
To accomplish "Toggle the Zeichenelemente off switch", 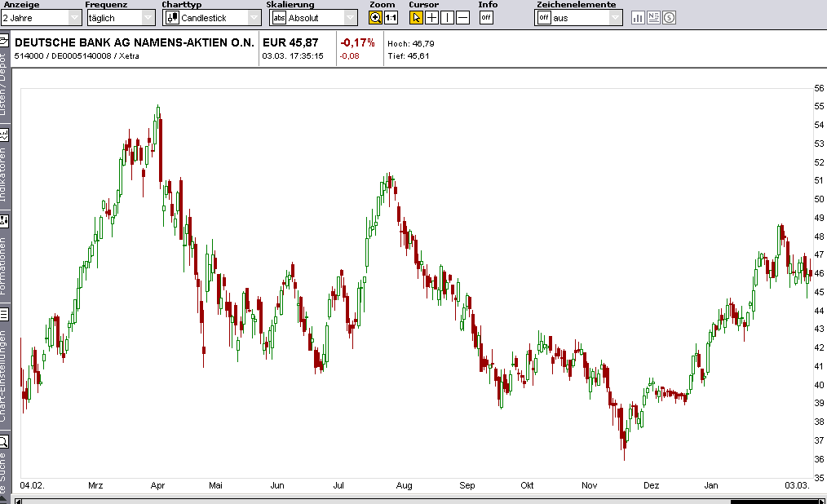I will click(x=544, y=16).
